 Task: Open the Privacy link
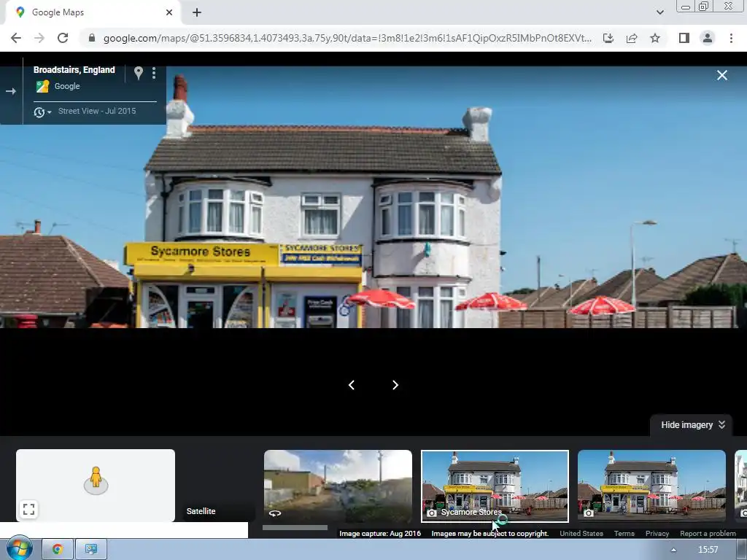[x=657, y=533]
